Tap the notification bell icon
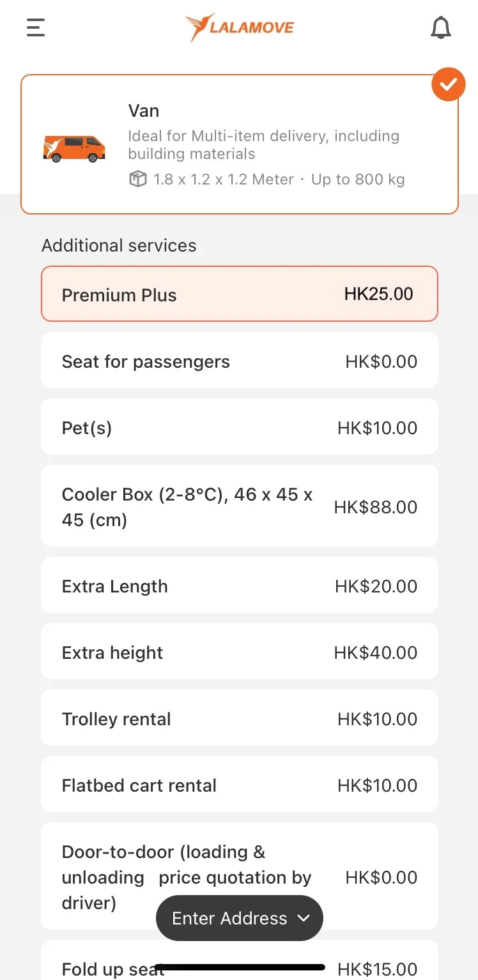 [441, 28]
